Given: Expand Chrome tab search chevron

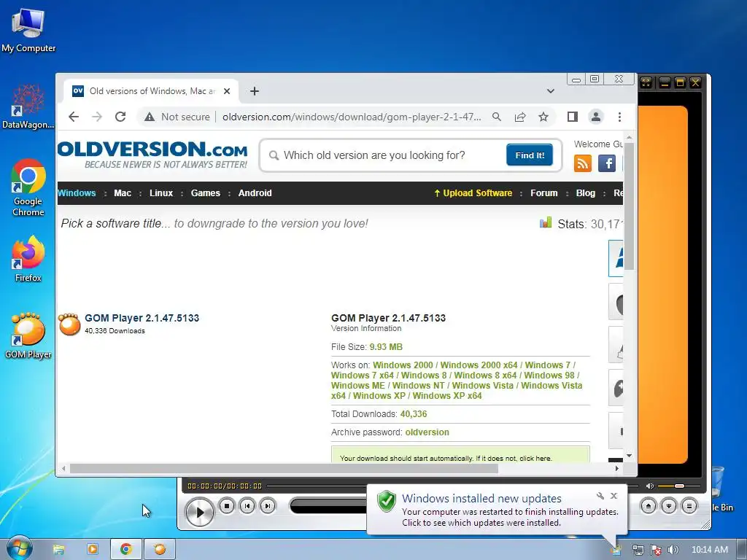Looking at the screenshot, I should [550, 91].
